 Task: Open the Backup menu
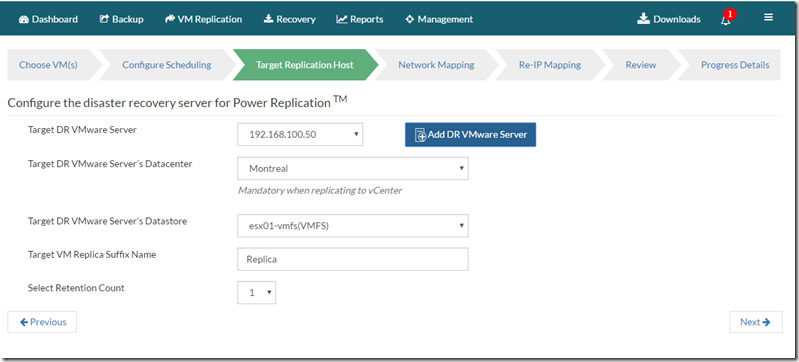[x=121, y=19]
